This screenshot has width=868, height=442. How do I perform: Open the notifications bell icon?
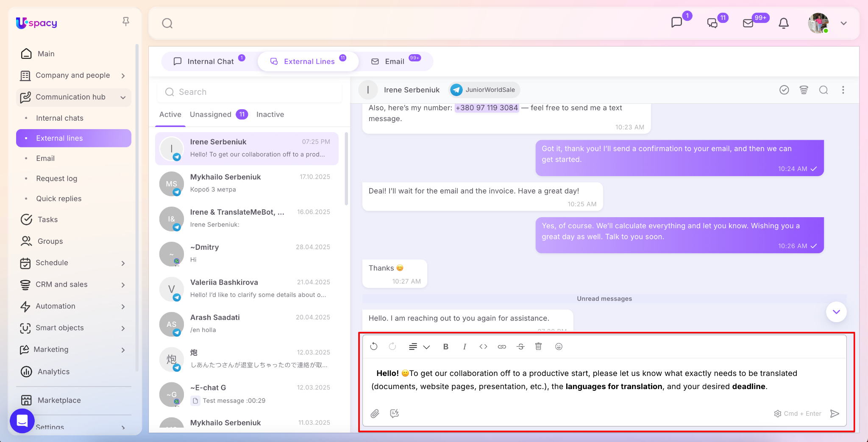pyautogui.click(x=784, y=23)
